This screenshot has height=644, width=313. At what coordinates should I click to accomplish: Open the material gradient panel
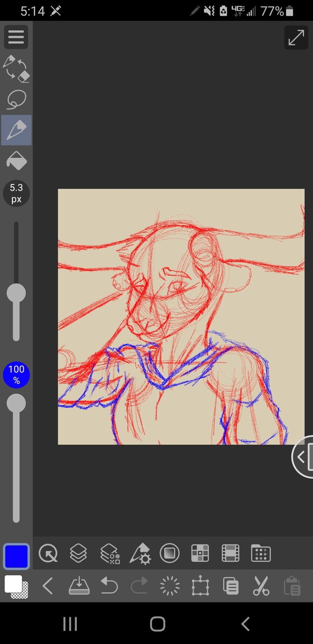point(169,553)
